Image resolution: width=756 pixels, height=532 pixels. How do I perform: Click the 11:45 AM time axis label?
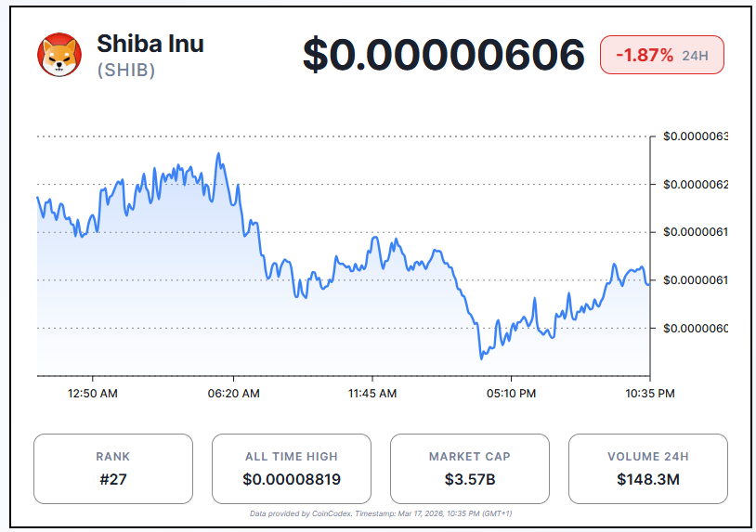(x=372, y=394)
